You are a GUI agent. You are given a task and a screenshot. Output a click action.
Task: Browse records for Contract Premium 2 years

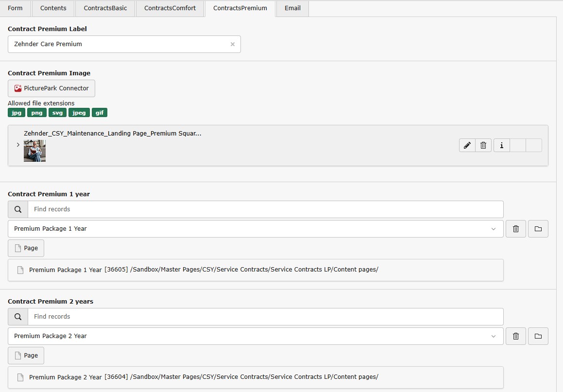point(538,336)
